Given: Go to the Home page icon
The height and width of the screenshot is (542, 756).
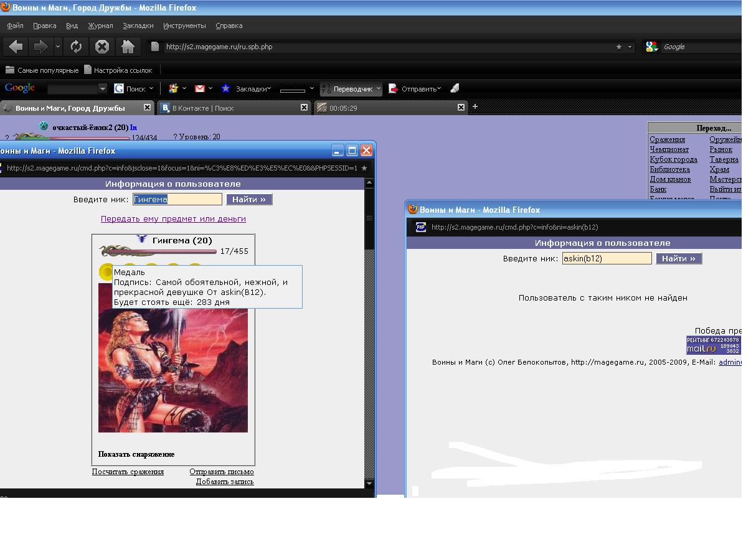Looking at the screenshot, I should pos(128,47).
